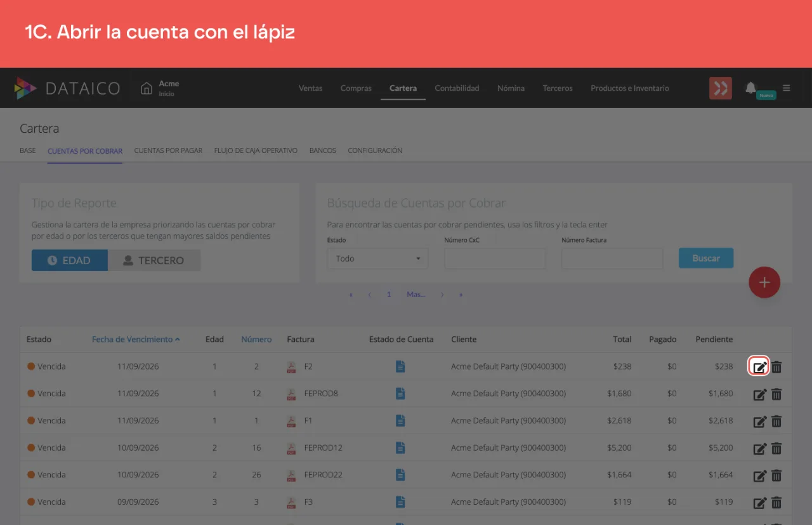This screenshot has height=525, width=812.
Task: Open the PDF icon for FEPROD22
Action: point(291,475)
